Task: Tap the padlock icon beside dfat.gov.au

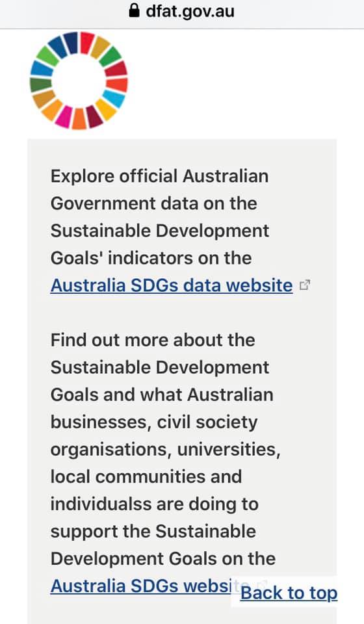Action: [x=135, y=11]
